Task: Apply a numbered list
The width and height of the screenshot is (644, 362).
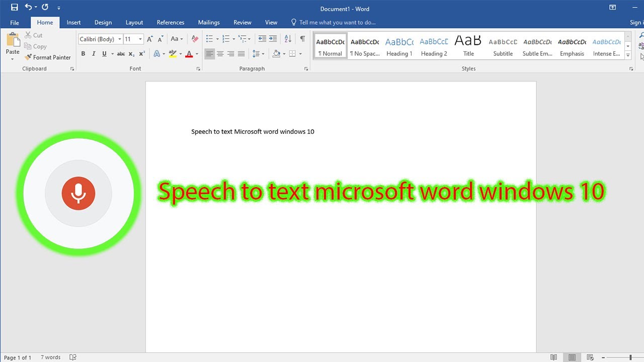Action: click(226, 39)
